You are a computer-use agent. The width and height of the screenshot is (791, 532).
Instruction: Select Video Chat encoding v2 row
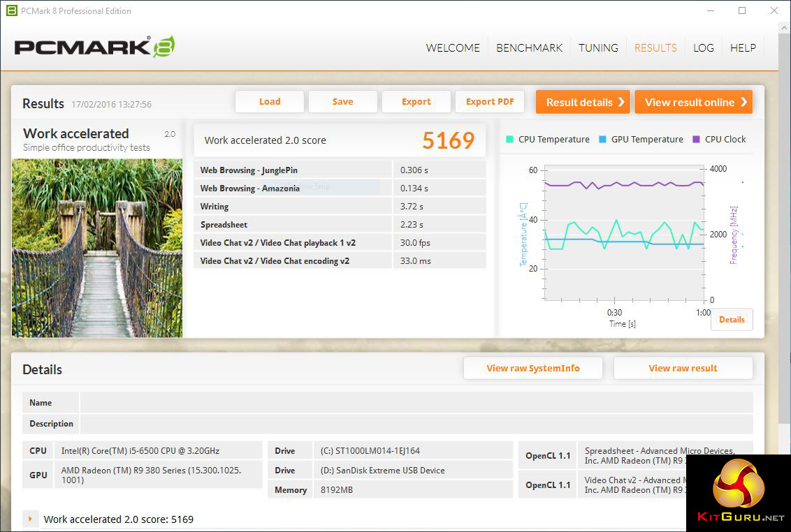pyautogui.click(x=340, y=260)
